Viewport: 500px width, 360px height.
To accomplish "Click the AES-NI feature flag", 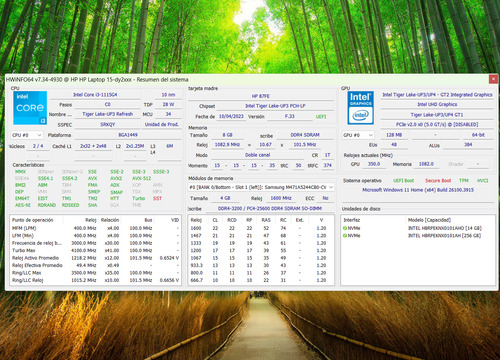I will point(22,205).
